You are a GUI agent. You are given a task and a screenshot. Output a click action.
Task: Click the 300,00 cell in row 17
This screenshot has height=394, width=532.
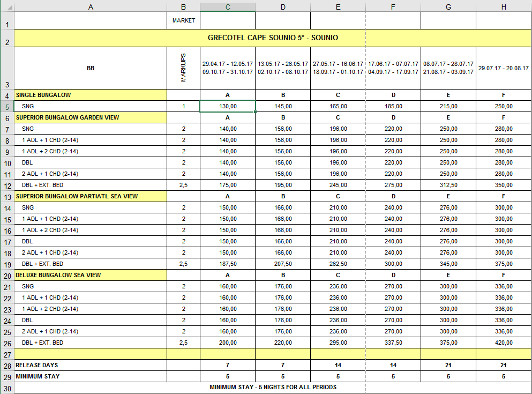pyautogui.click(x=504, y=241)
